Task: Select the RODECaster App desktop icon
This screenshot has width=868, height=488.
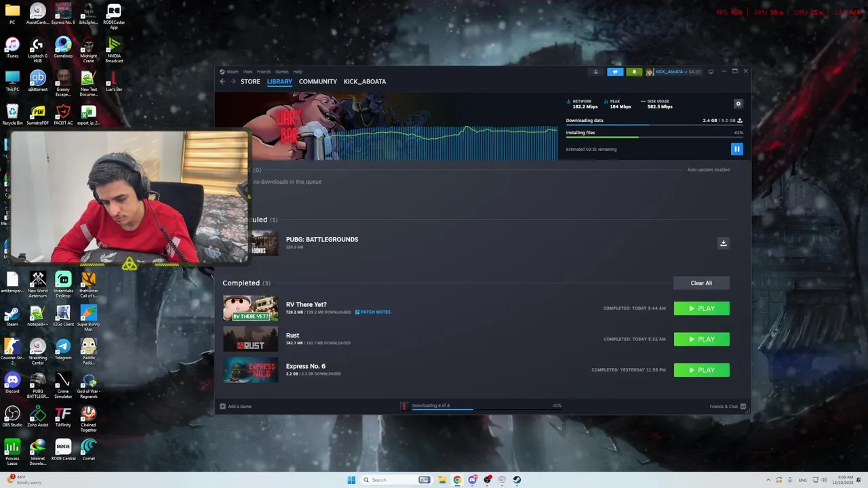Action: click(x=114, y=17)
